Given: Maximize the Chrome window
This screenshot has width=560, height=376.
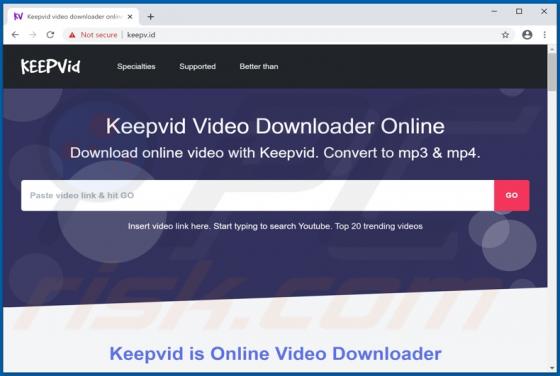Looking at the screenshot, I should [x=519, y=11].
